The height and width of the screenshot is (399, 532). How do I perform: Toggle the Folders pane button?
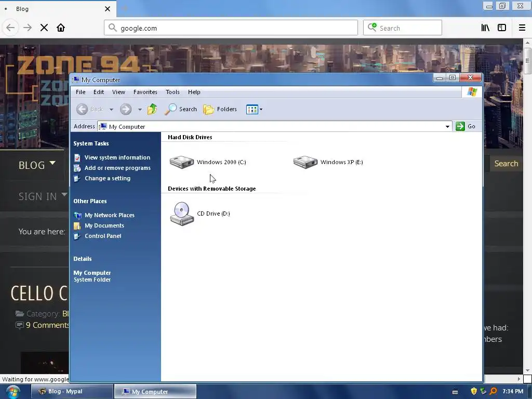(x=220, y=109)
